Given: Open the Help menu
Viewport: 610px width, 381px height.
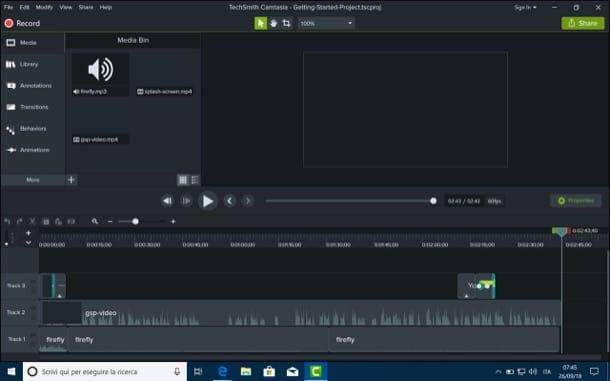Looking at the screenshot, I should coord(105,7).
